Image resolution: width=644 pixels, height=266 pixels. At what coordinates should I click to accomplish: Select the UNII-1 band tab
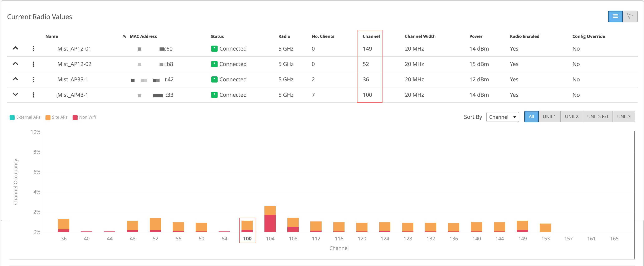(x=549, y=117)
